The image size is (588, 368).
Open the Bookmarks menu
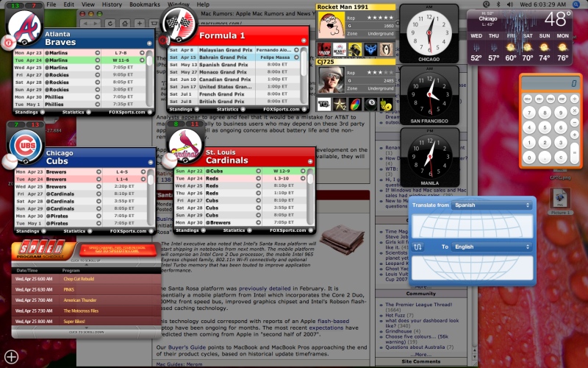[144, 4]
